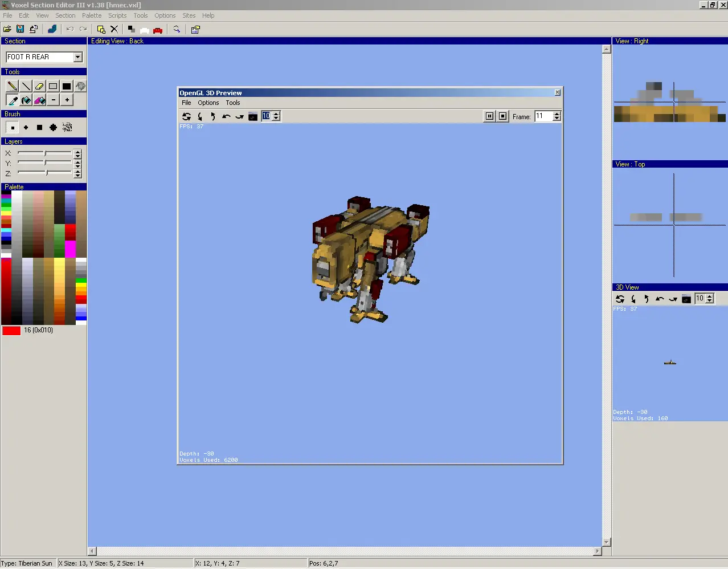This screenshot has width=728, height=569.
Task: Activate the Eyedropper color picker tool
Action: 12,100
